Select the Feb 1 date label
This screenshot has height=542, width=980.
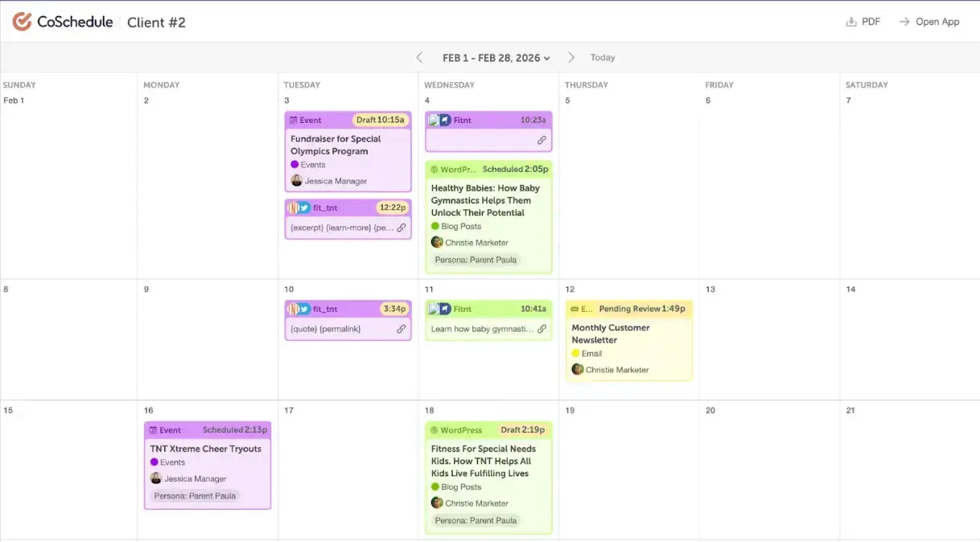[14, 101]
